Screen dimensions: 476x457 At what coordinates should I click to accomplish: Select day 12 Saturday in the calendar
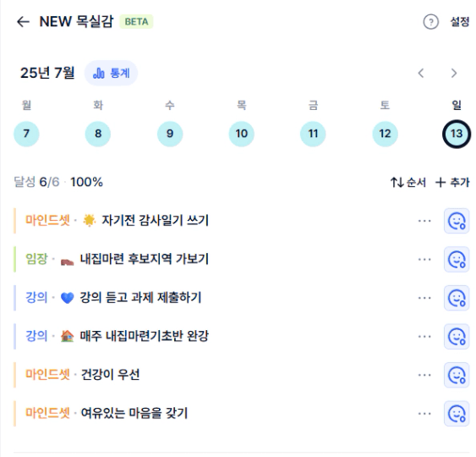(x=385, y=134)
